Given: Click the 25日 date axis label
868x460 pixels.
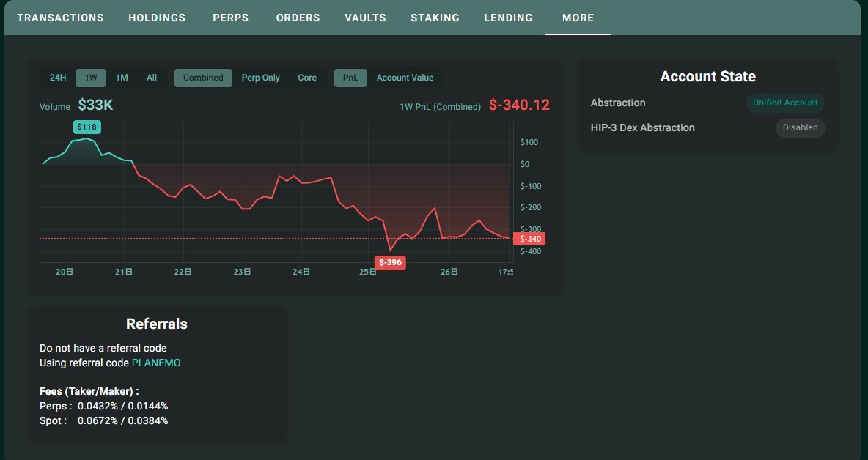Looking at the screenshot, I should pyautogui.click(x=367, y=272).
